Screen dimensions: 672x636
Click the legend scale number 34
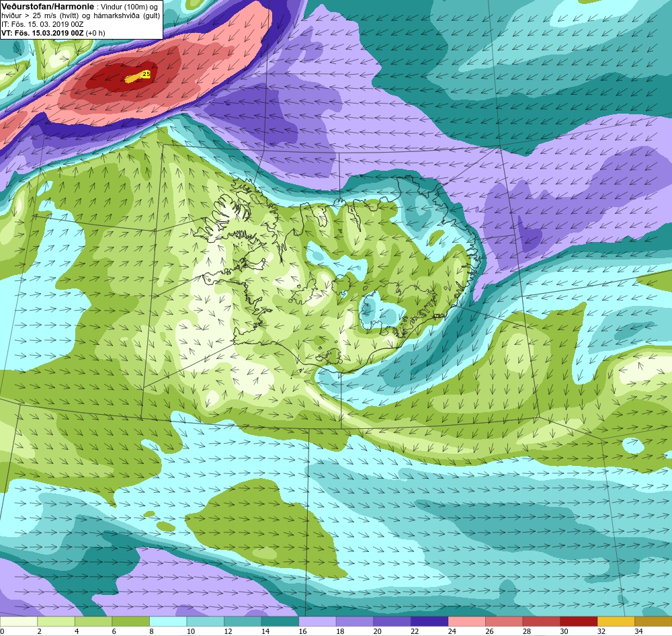coord(638,631)
